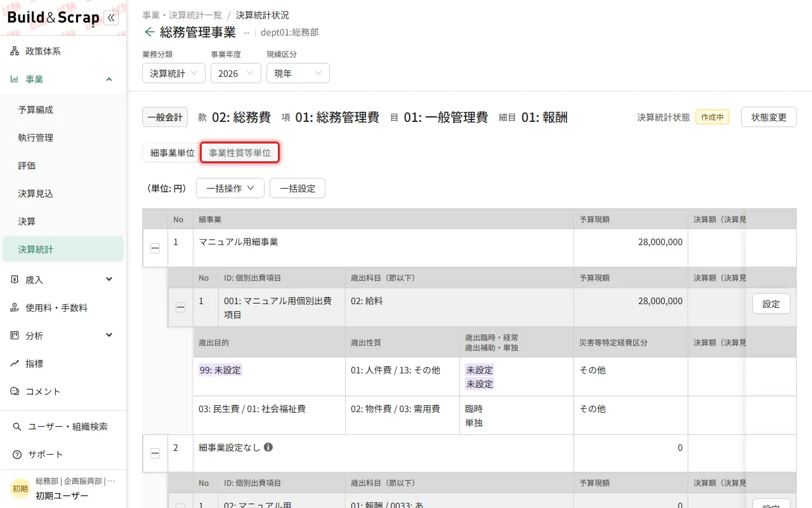This screenshot has height=508, width=812.
Task: Go to 事業・決算統計一覧 breadcrumb link
Action: click(x=182, y=15)
